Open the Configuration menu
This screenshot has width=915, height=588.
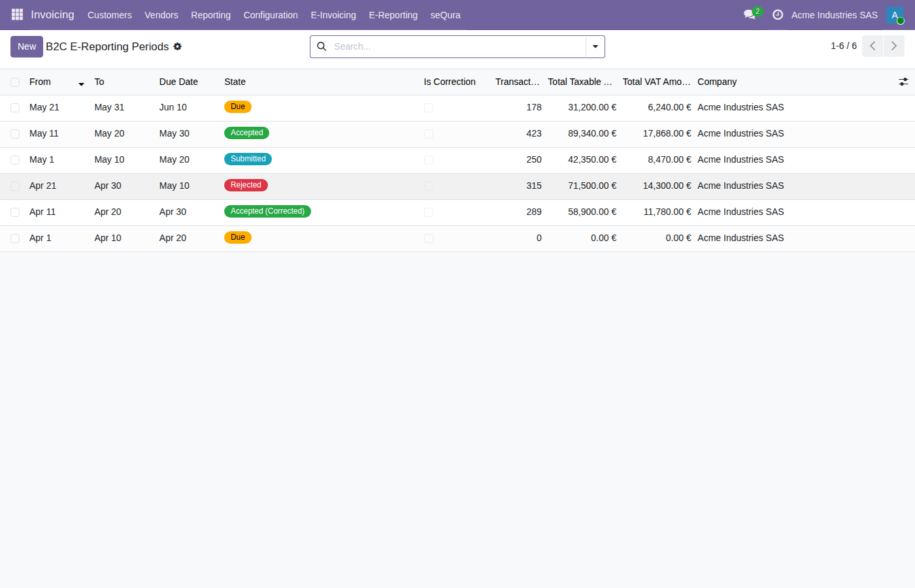[271, 15]
